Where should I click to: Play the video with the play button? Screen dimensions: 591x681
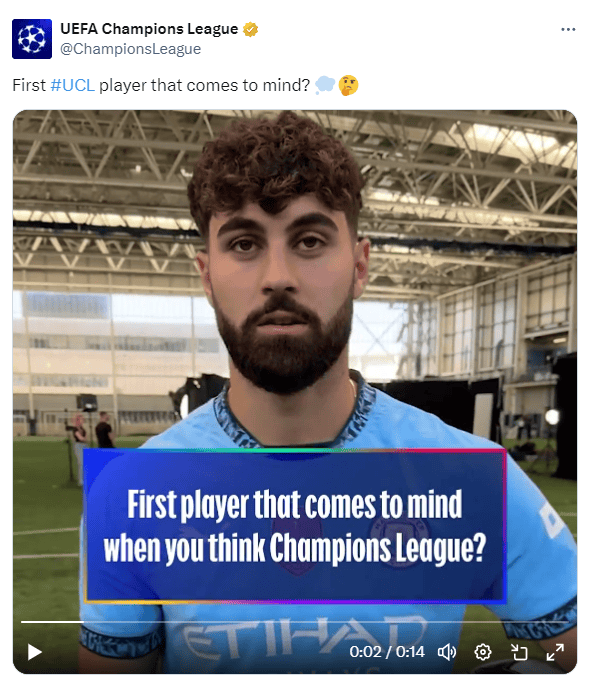click(34, 651)
